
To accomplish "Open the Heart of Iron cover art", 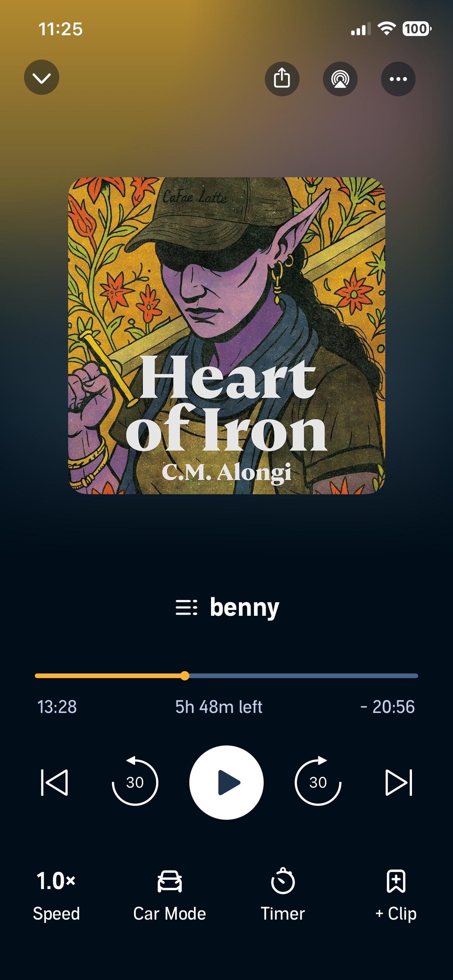I will pos(226,336).
